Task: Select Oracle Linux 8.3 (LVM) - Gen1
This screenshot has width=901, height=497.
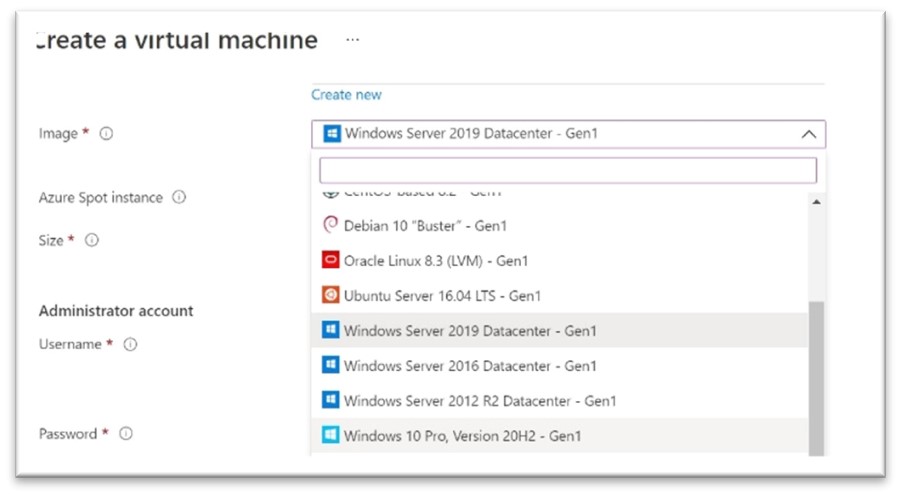Action: click(x=560, y=260)
